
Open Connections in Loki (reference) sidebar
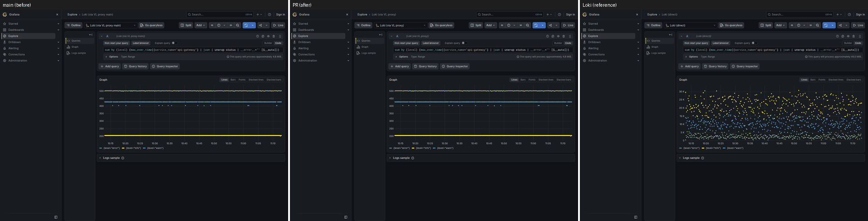click(x=596, y=54)
